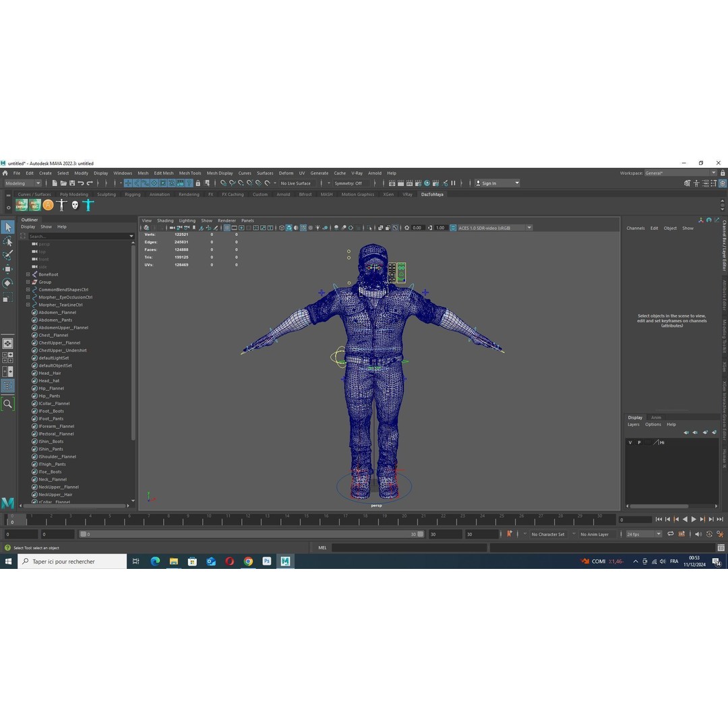Select Head__Hair in the Outliner

(50, 373)
